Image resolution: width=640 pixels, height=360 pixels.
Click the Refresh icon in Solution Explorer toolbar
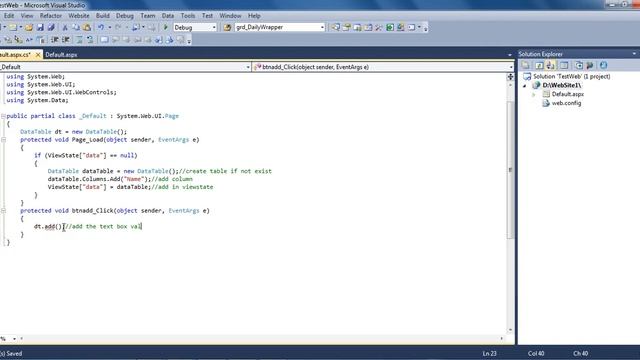pyautogui.click(x=539, y=65)
